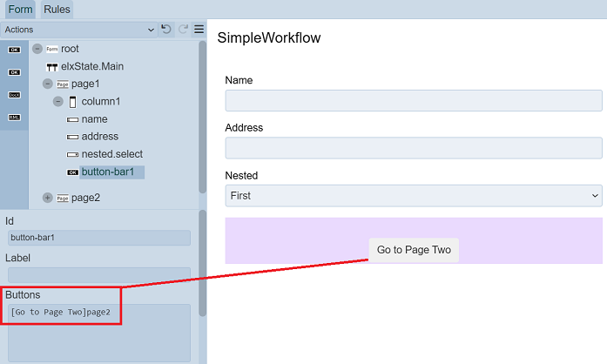
Task: Click the RML palette icon
Action: [14, 117]
